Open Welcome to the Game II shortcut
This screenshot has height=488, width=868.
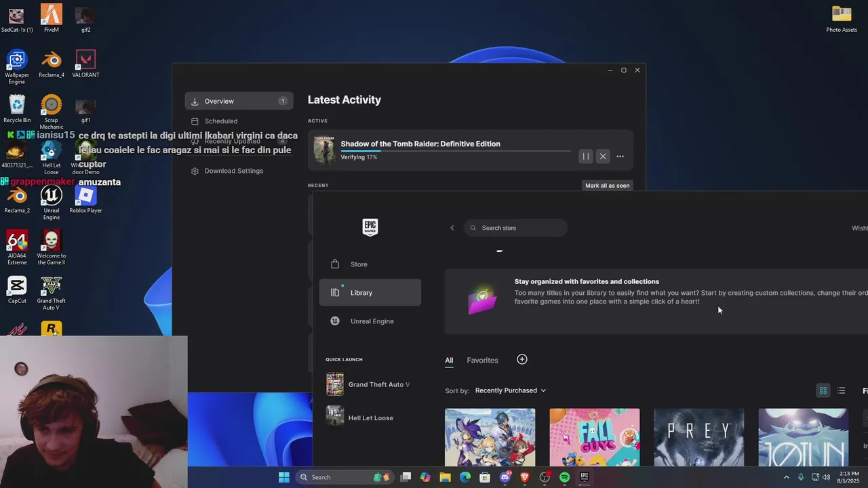point(51,247)
